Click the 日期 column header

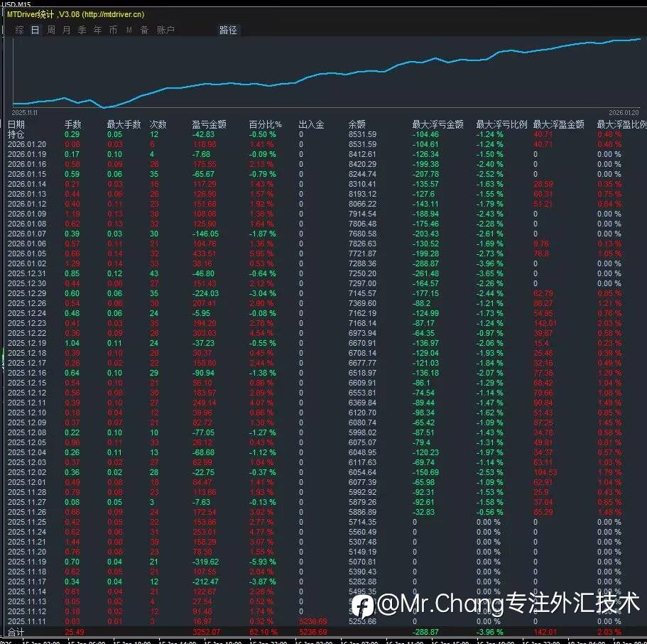point(16,124)
